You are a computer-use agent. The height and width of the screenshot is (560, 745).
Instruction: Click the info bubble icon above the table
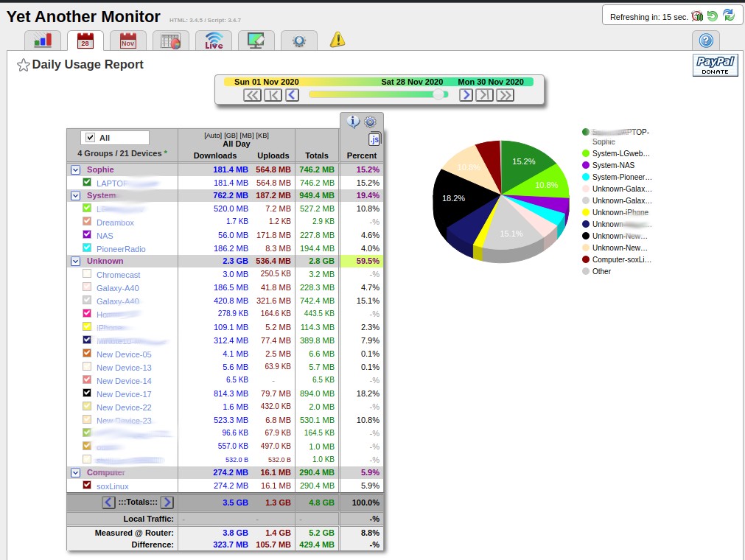353,122
